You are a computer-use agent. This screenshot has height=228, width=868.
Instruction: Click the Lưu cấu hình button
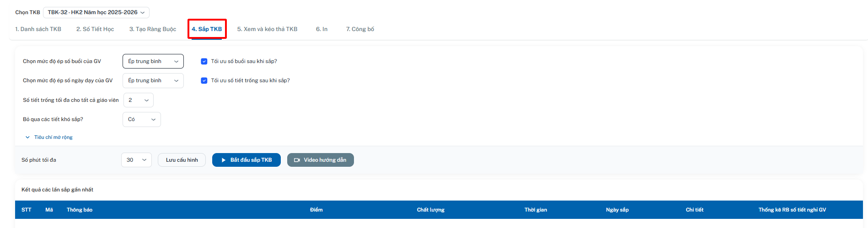pos(182,160)
